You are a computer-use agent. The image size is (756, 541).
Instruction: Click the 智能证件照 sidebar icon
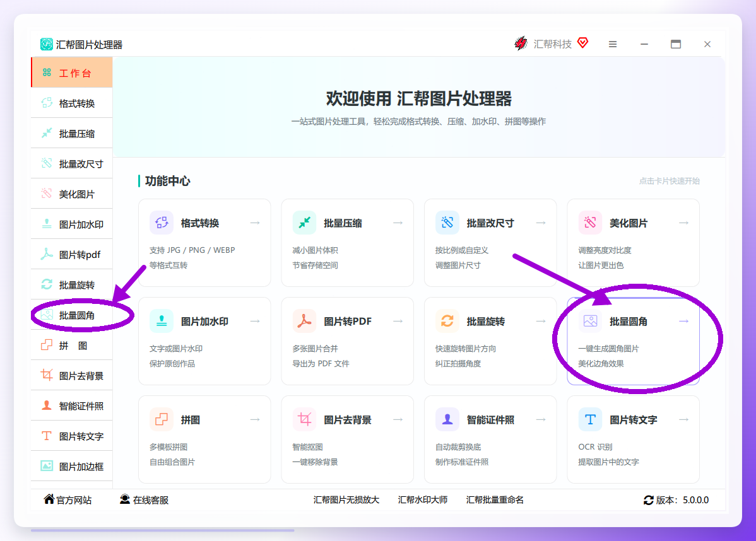(x=47, y=405)
